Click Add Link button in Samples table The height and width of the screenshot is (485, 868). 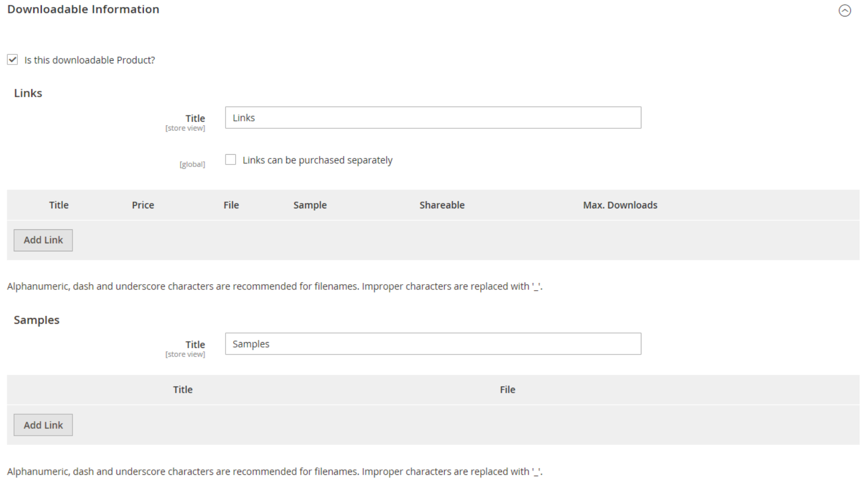click(43, 425)
